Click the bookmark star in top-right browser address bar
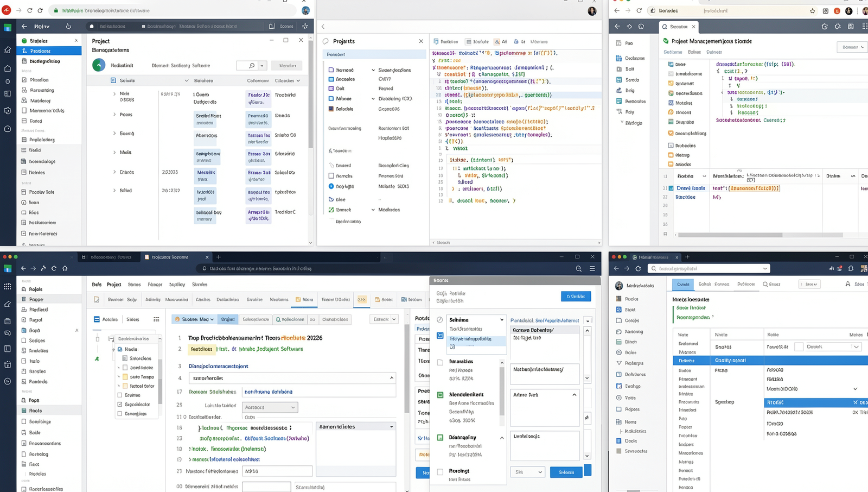868x492 pixels. [812, 11]
